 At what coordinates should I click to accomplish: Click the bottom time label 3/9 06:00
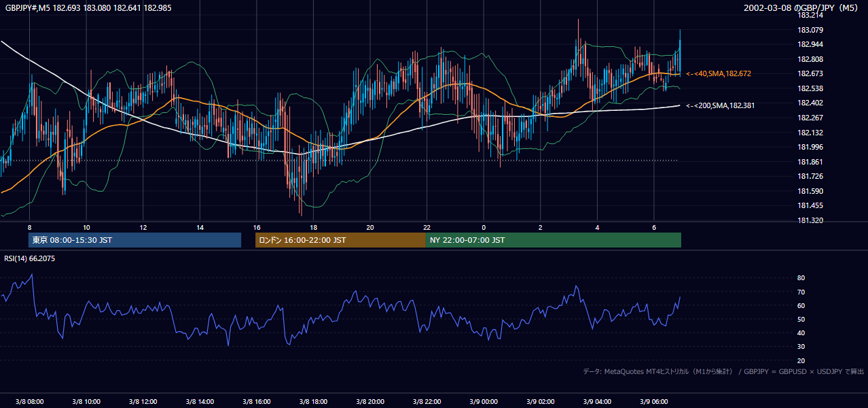[653, 401]
